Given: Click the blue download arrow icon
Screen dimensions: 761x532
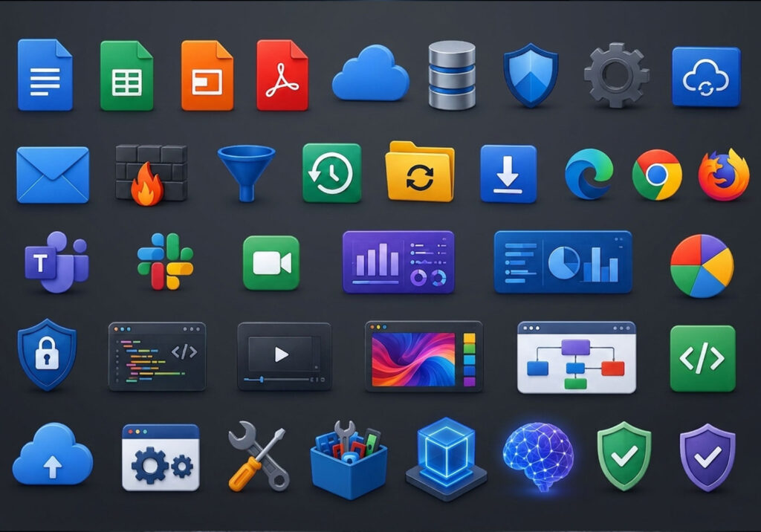Looking at the screenshot, I should click(508, 174).
